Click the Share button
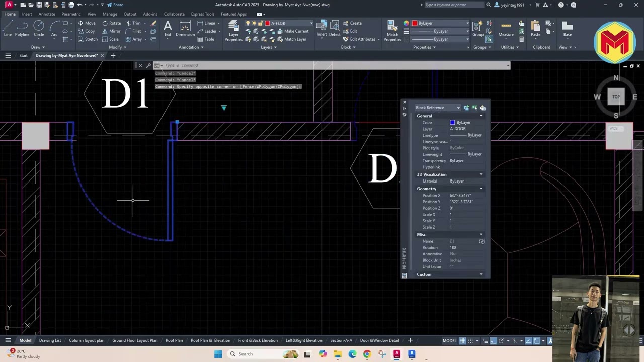Viewport: 644px width, 362px height. 115,5
